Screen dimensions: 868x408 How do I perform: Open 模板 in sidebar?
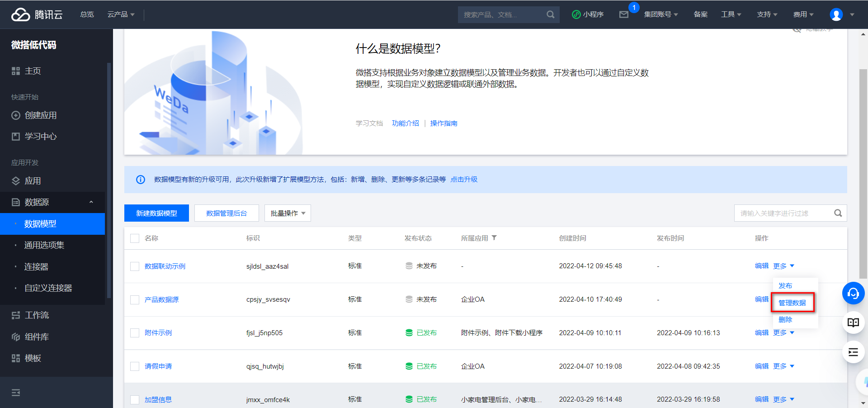(x=27, y=358)
